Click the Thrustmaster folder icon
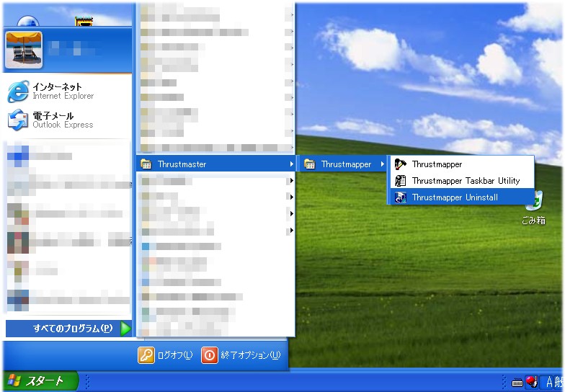565x392 pixels. point(146,164)
